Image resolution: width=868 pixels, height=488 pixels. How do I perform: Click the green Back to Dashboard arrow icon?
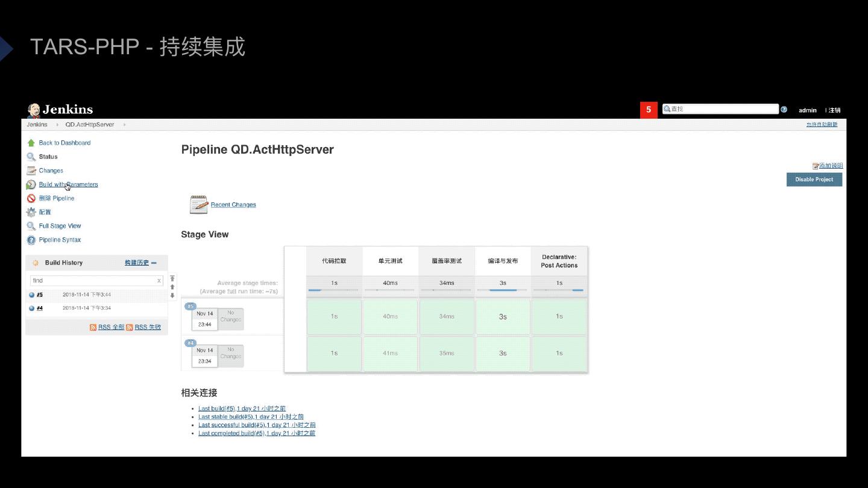click(x=31, y=143)
